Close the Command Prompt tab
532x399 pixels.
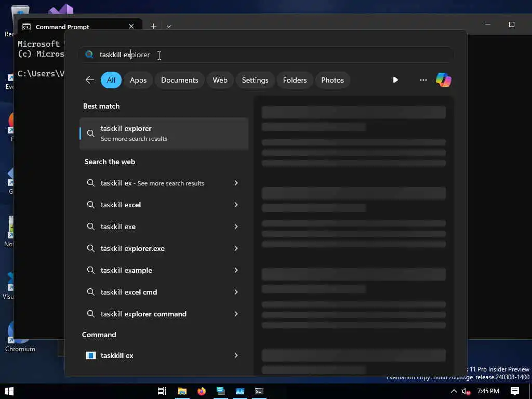click(x=131, y=26)
